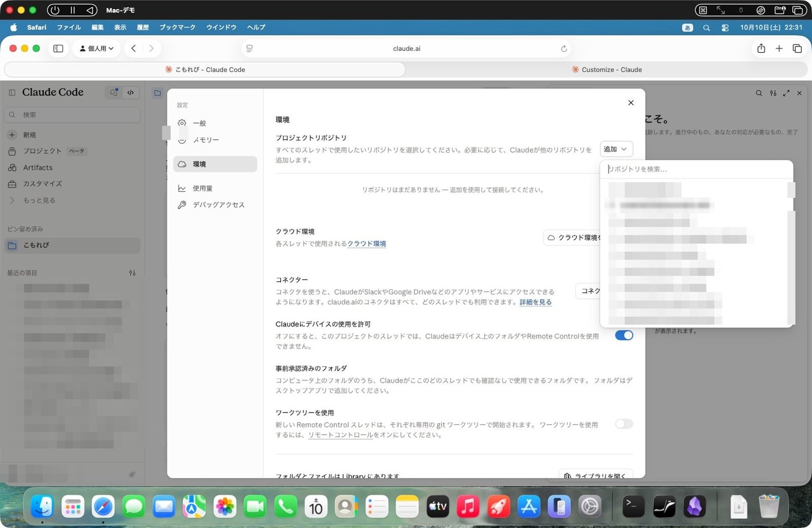Open the 履歴 menu
Screen dimensions: 812x528
point(143,27)
